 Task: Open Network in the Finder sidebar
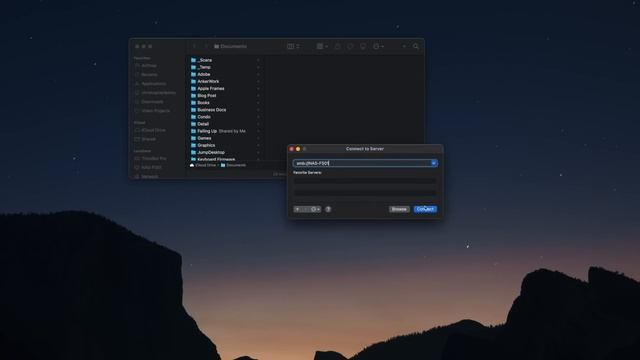coord(149,176)
